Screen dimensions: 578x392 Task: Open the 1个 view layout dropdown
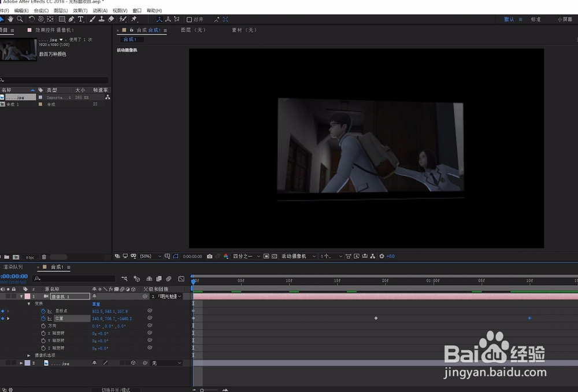tap(331, 256)
